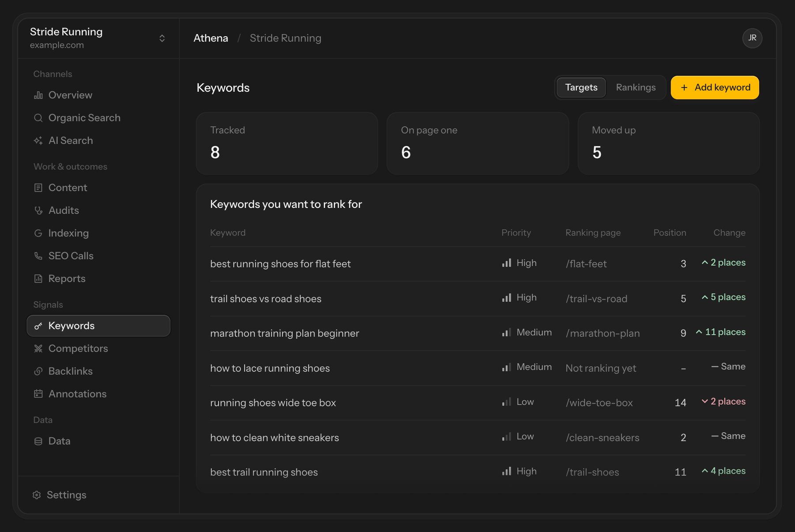
Task: Click the 'Not ranking yet' cell
Action: point(601,368)
